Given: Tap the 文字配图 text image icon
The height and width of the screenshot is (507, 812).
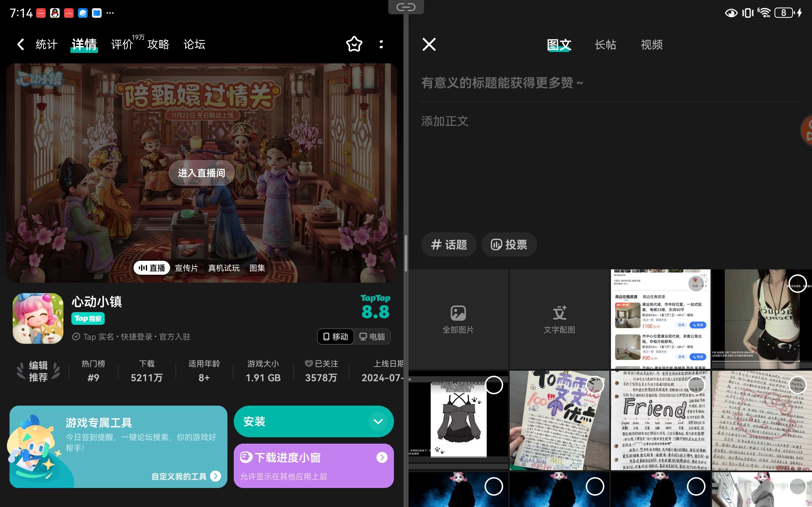Looking at the screenshot, I should click(559, 319).
